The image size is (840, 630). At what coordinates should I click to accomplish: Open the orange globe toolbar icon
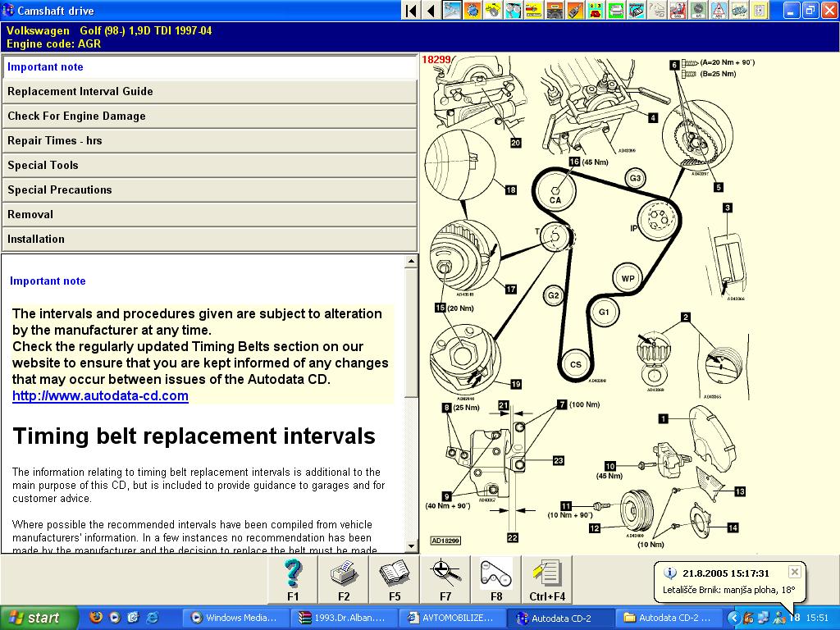[x=472, y=10]
